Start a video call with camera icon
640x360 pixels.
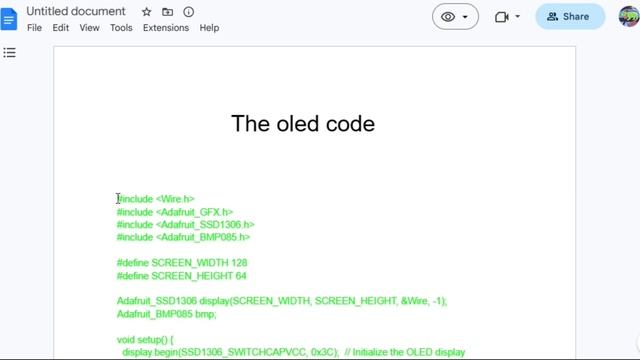[x=502, y=17]
